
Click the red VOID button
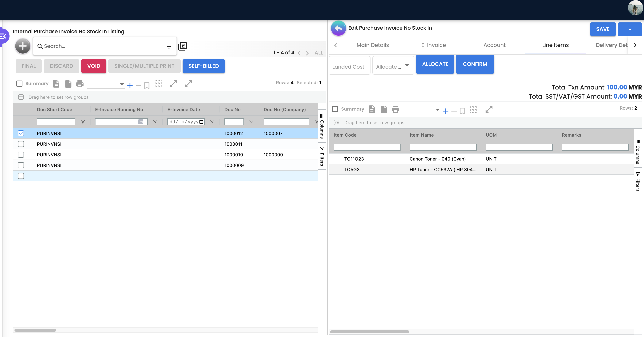[94, 66]
